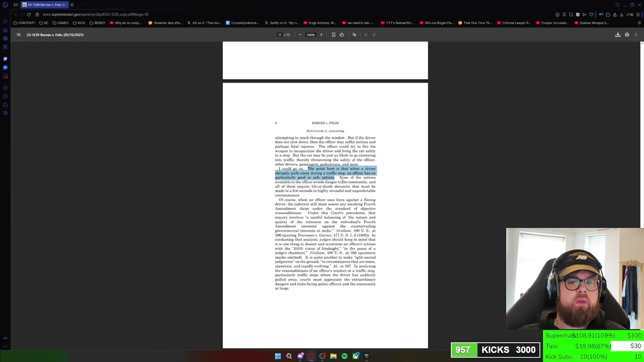Click the address bar URL field
This screenshot has height=362, width=644.
(x=95, y=15)
